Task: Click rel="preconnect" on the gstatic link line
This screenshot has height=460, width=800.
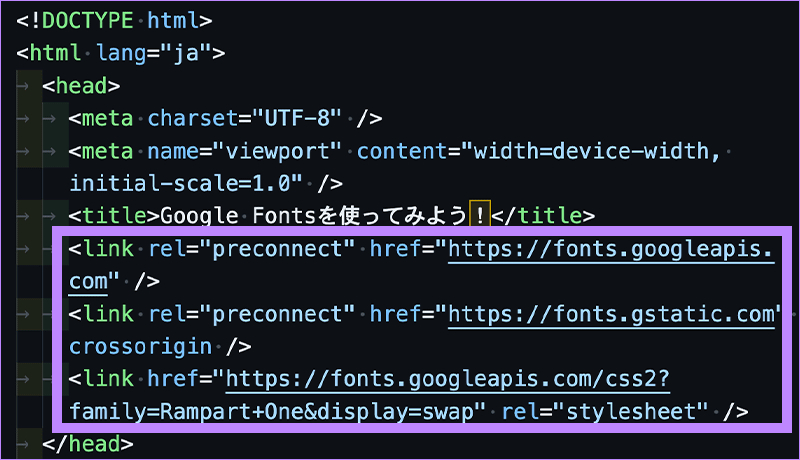Action: [252, 315]
